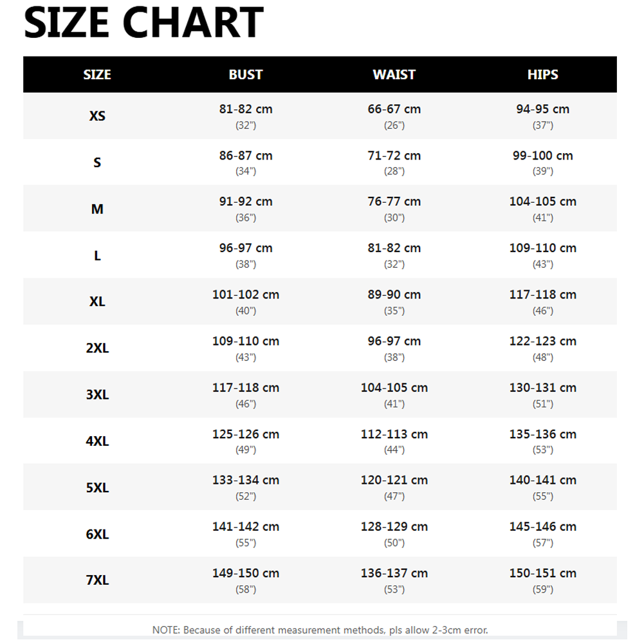Click the measurement error note text
Screen dimensions: 644x644
point(320,630)
